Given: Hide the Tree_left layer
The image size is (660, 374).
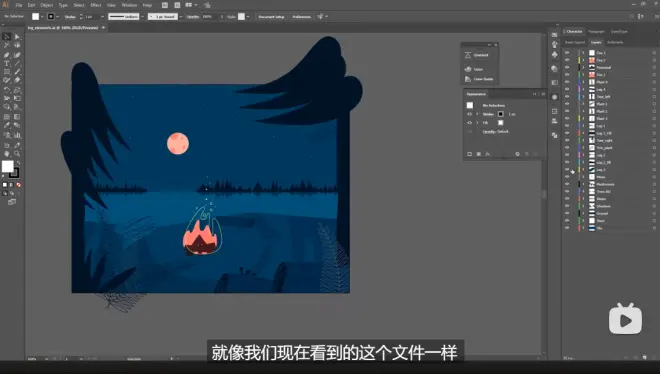Looking at the screenshot, I should pyautogui.click(x=567, y=96).
